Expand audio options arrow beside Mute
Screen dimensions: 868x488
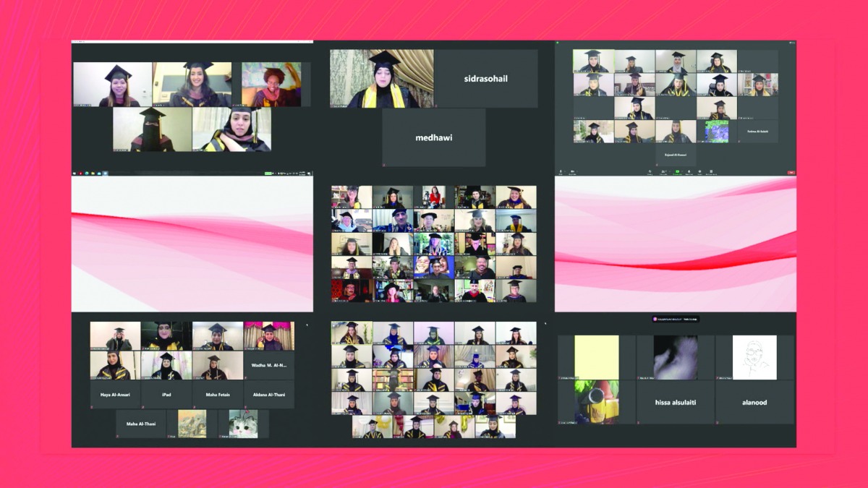pos(565,171)
